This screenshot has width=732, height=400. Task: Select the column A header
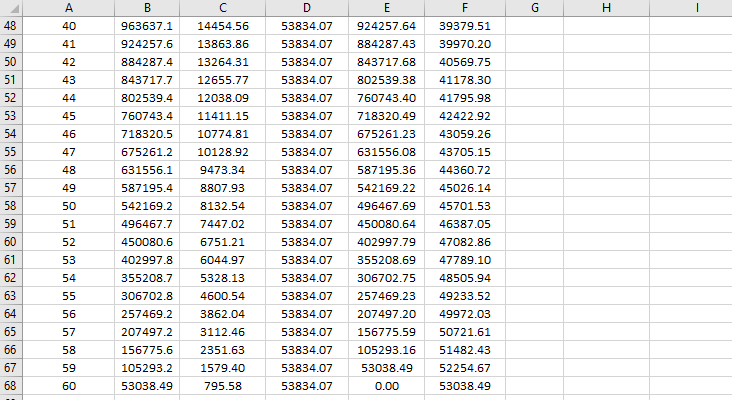pos(68,8)
